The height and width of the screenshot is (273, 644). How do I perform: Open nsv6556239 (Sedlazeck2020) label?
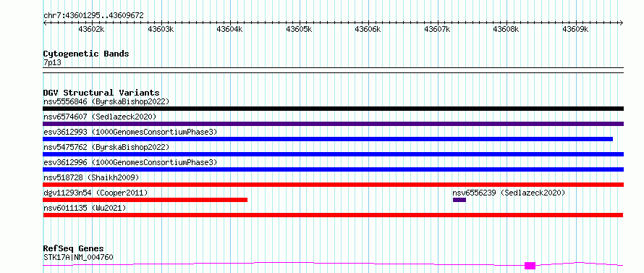(x=509, y=193)
